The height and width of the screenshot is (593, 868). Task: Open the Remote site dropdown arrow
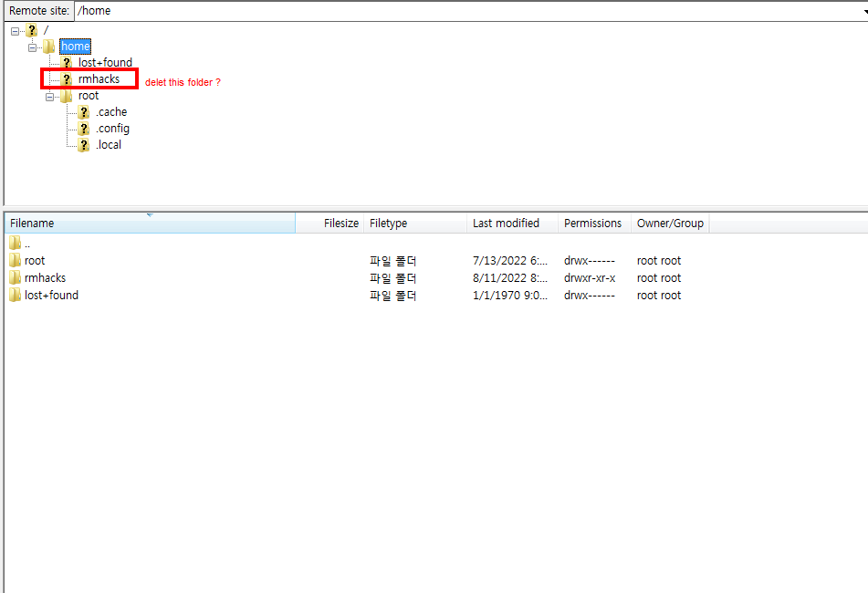click(x=862, y=10)
